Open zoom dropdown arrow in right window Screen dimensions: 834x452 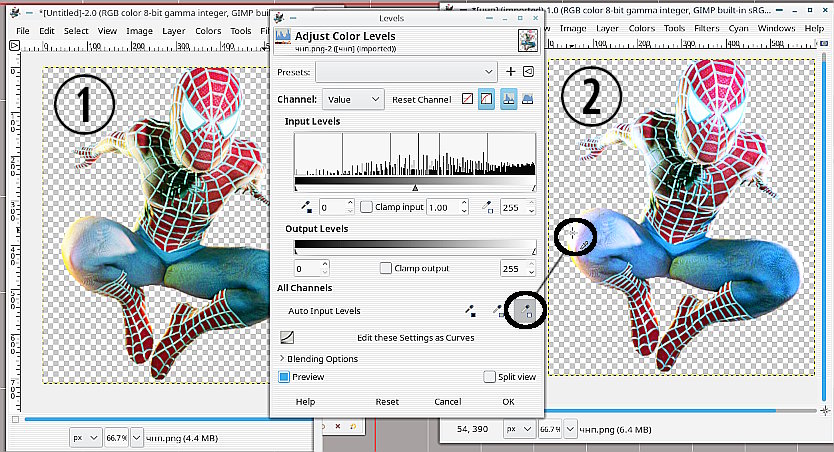click(x=570, y=429)
